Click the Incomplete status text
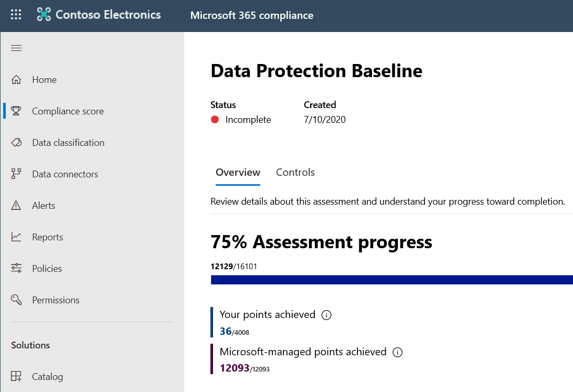The height and width of the screenshot is (392, 573). point(248,120)
